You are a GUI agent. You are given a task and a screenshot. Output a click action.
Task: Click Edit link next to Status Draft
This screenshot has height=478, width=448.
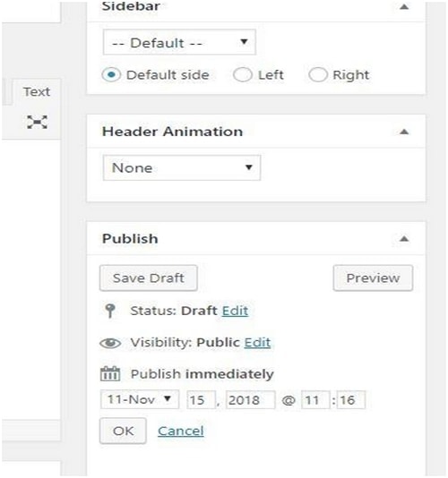[235, 311]
